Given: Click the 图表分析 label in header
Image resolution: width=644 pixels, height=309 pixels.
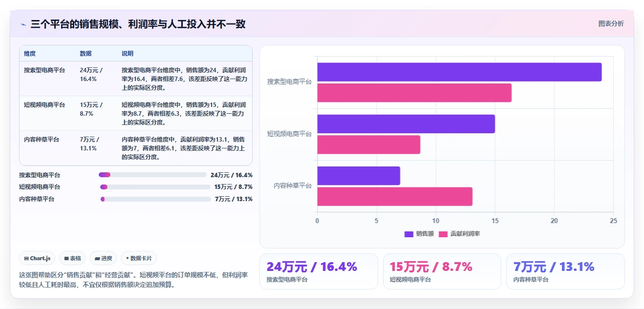Looking at the screenshot, I should click(x=611, y=23).
